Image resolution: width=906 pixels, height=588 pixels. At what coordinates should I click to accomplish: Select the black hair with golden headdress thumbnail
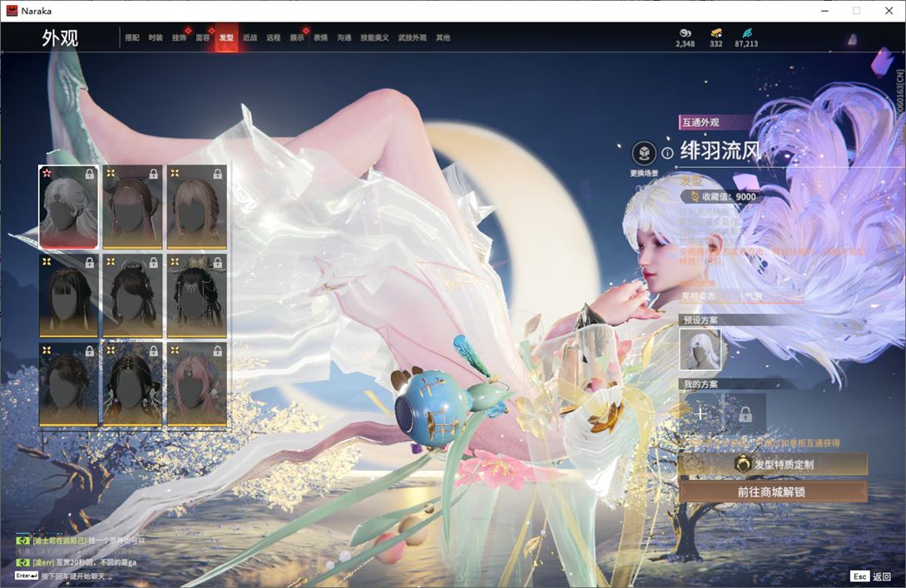[x=196, y=296]
